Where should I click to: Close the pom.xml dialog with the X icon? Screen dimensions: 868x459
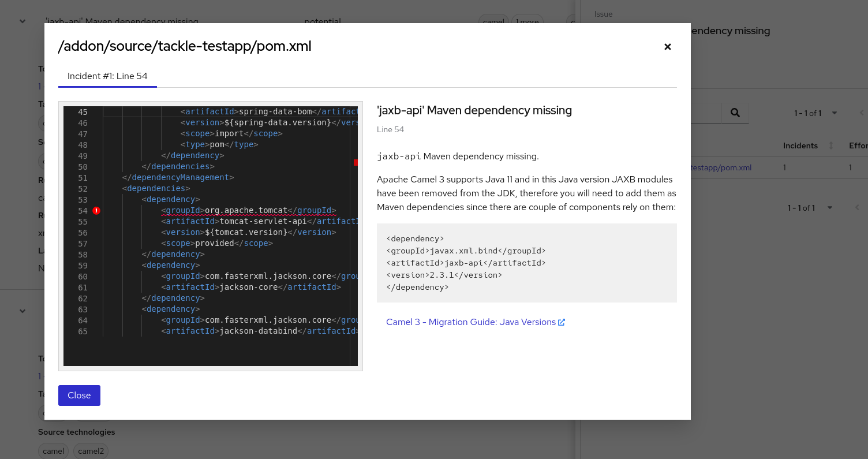coord(668,47)
